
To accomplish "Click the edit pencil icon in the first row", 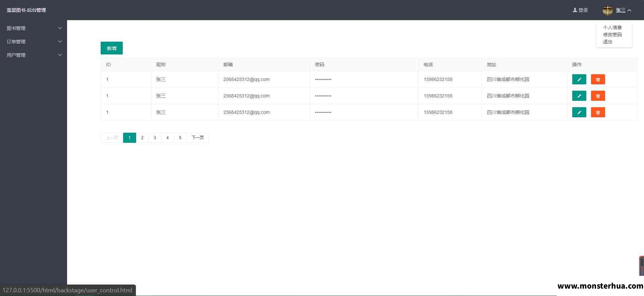I will pos(579,79).
